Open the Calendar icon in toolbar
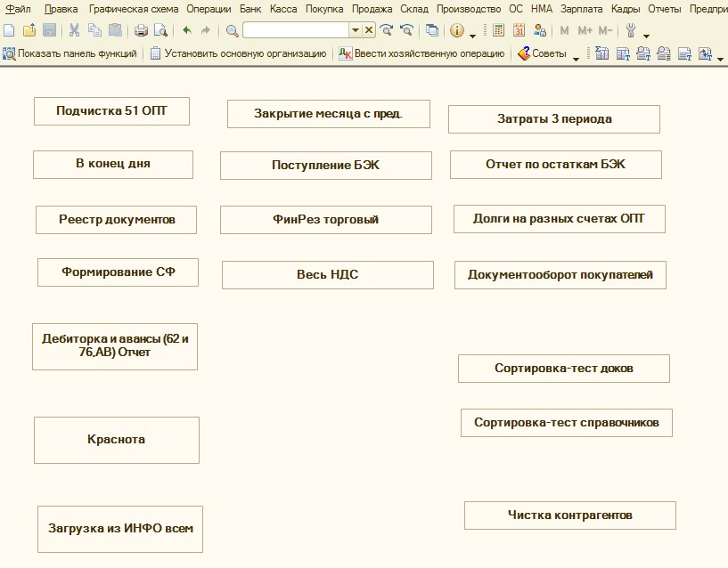The width and height of the screenshot is (728, 568). [519, 30]
